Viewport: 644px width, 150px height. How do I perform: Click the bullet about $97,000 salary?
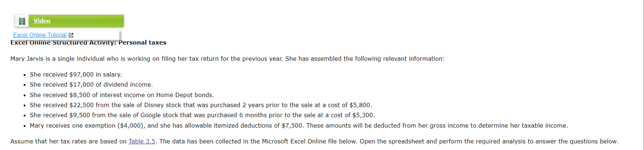click(x=76, y=74)
